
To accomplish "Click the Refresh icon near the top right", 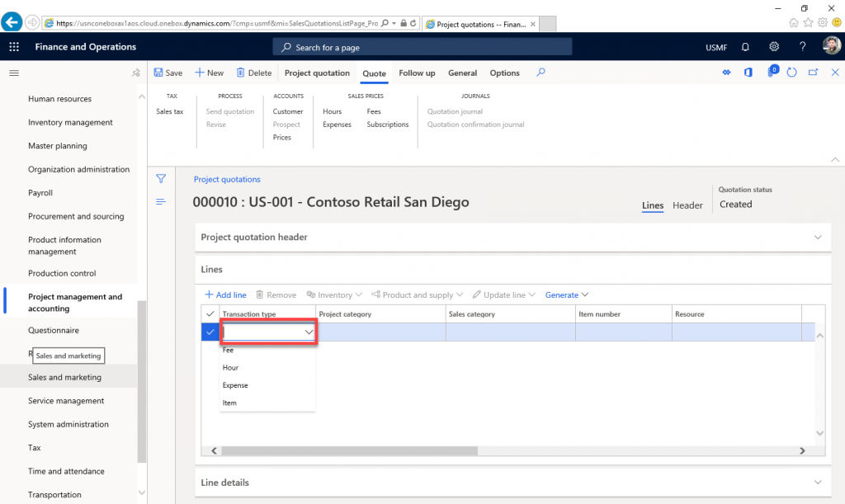I will [x=791, y=73].
